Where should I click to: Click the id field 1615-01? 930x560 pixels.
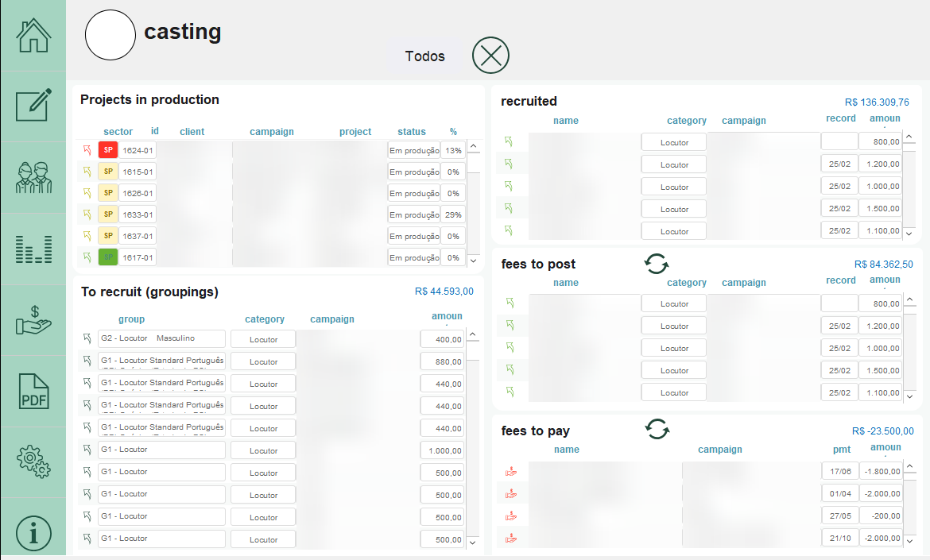[x=138, y=172]
